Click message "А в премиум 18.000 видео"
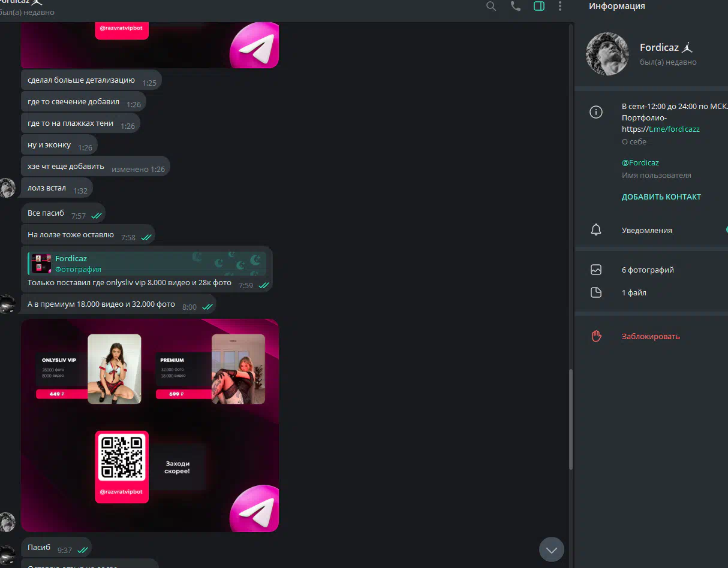Viewport: 728px width, 568px height. pos(118,304)
